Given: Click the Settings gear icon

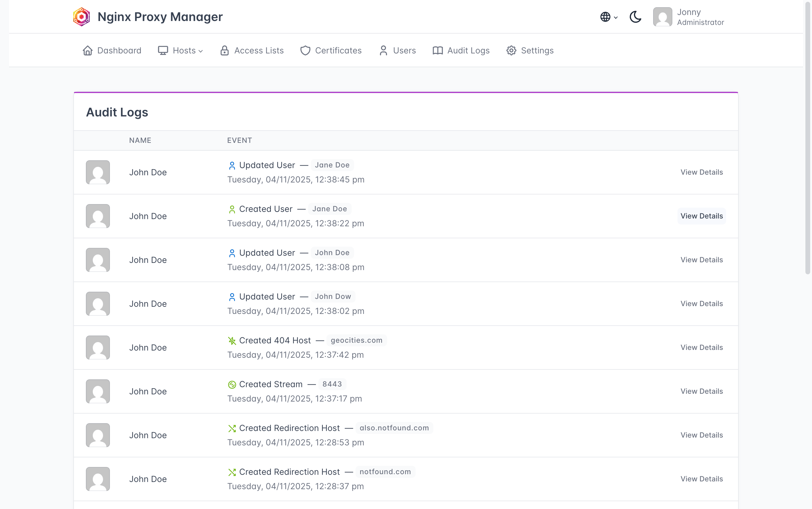Looking at the screenshot, I should pos(511,50).
